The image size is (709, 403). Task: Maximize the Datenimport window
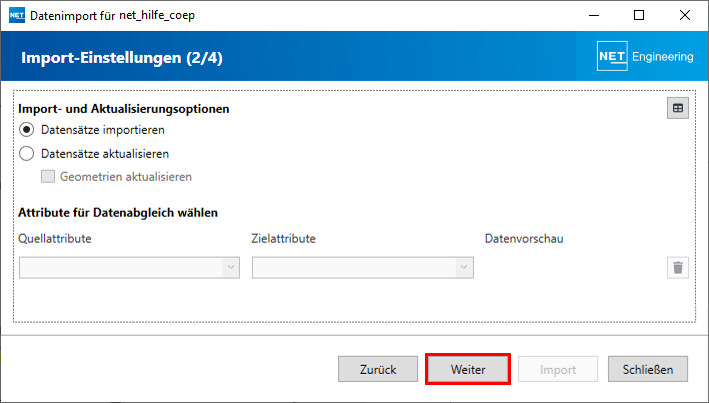(x=639, y=15)
